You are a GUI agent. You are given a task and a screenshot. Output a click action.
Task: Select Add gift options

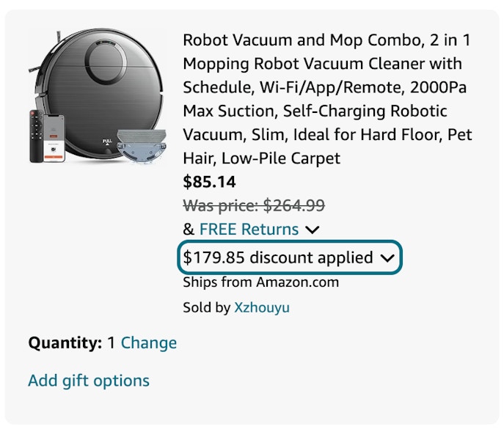tap(89, 381)
